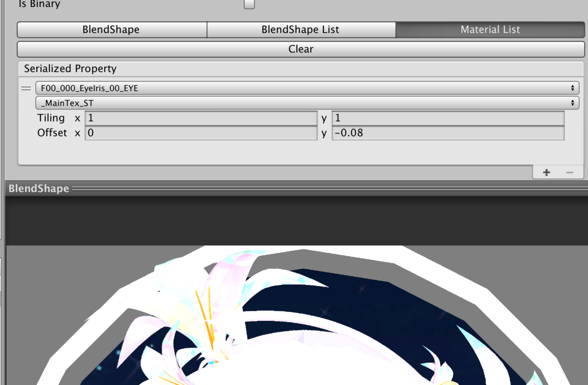Click the Tiling y input field
The height and width of the screenshot is (385, 588).
(x=448, y=118)
